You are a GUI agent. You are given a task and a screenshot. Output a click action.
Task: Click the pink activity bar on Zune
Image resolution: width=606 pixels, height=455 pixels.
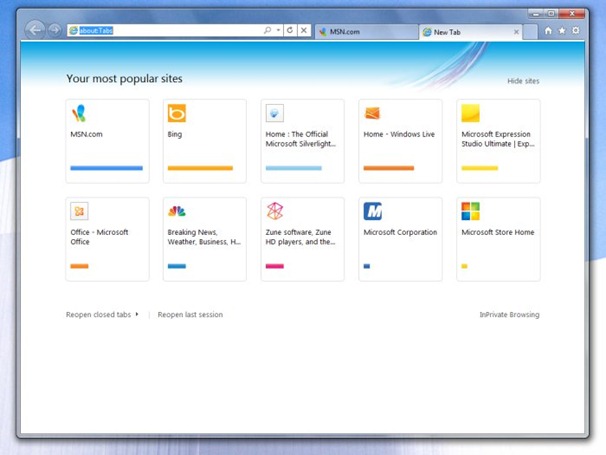coord(275,266)
